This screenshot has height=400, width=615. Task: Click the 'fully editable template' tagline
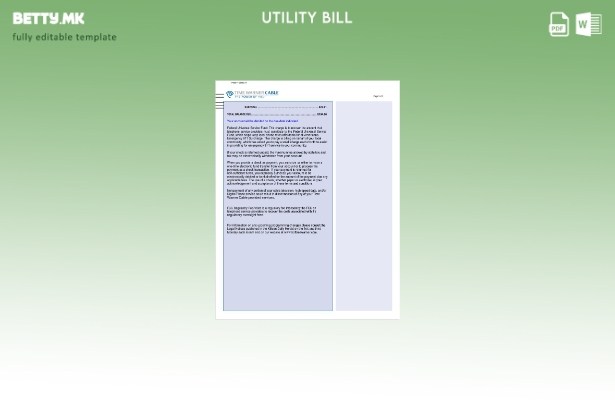point(64,37)
